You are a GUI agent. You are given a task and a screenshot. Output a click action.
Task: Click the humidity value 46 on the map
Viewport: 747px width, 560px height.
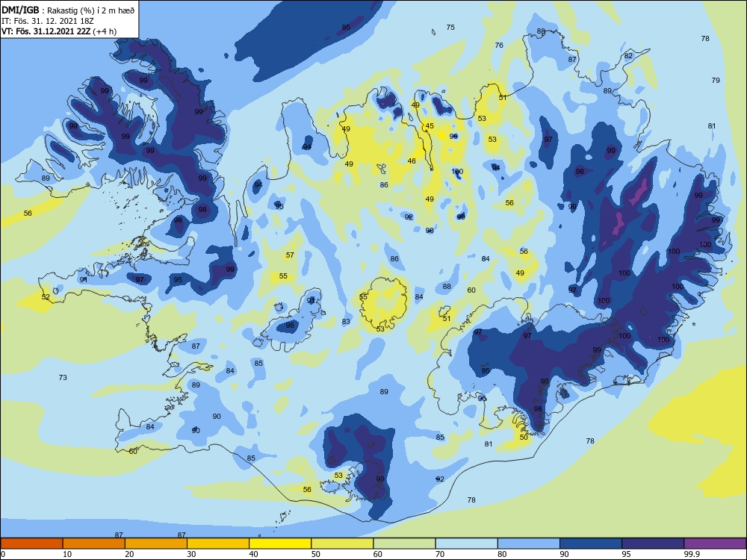pos(412,161)
